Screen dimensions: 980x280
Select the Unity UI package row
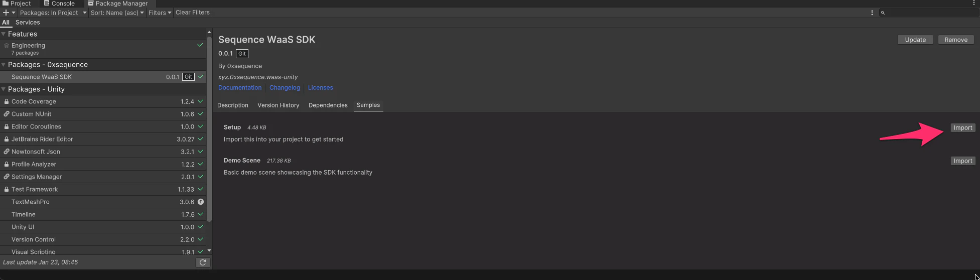click(103, 227)
